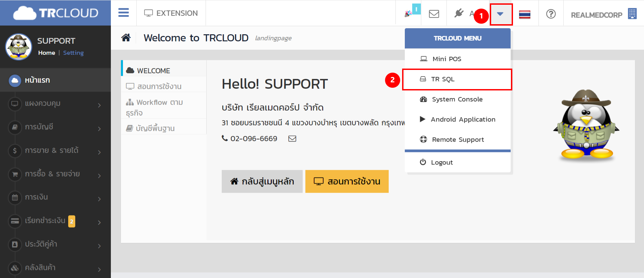The height and width of the screenshot is (278, 644).
Task: Click the building icon next to REALMEDCORP
Action: coord(632,14)
